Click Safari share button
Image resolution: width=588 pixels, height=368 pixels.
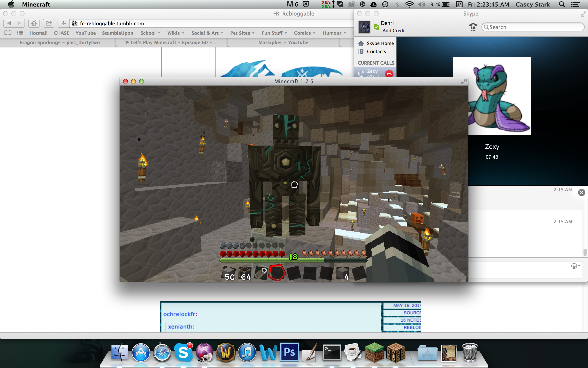[49, 23]
